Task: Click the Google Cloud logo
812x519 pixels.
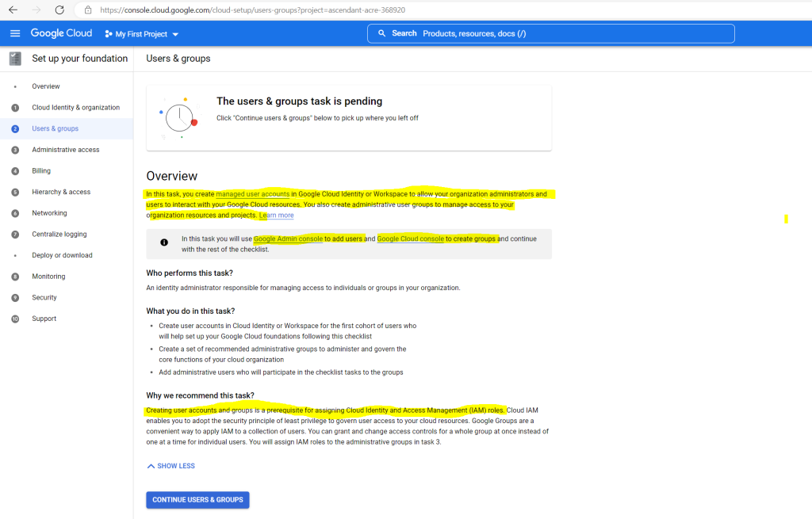Action: click(x=61, y=33)
